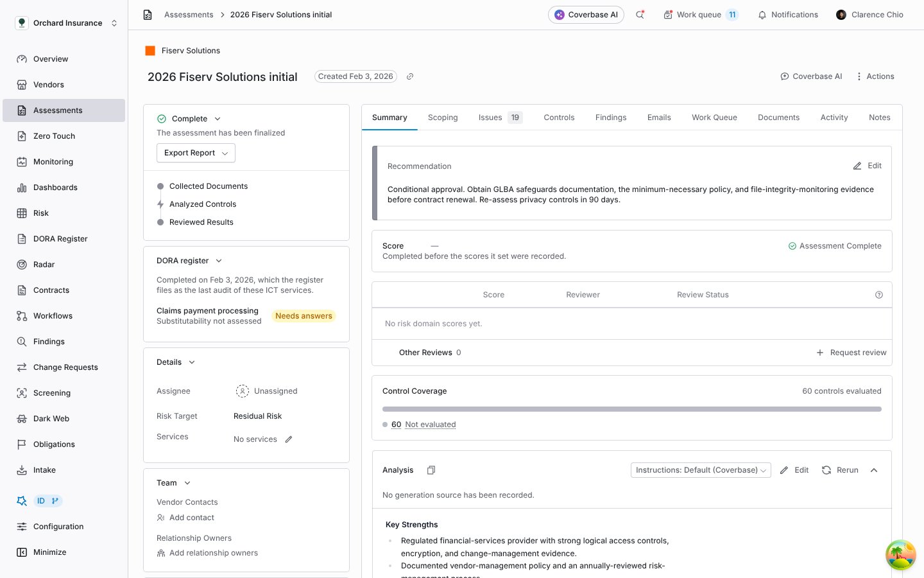Viewport: 924px width, 578px height.
Task: Click the Monitoring sidebar icon
Action: 22,162
